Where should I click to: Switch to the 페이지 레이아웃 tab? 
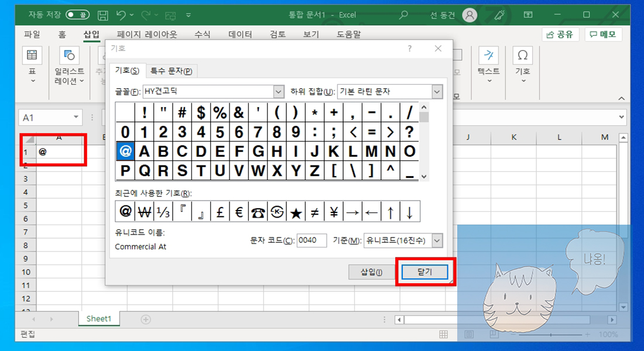pos(147,35)
